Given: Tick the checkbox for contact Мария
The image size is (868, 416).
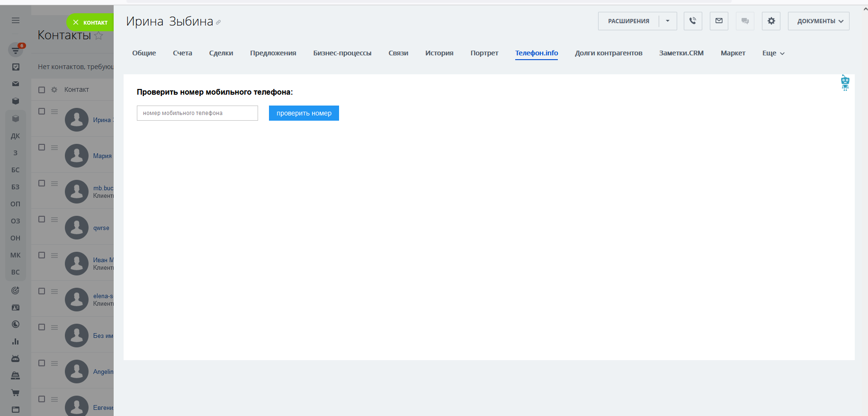Looking at the screenshot, I should point(42,147).
